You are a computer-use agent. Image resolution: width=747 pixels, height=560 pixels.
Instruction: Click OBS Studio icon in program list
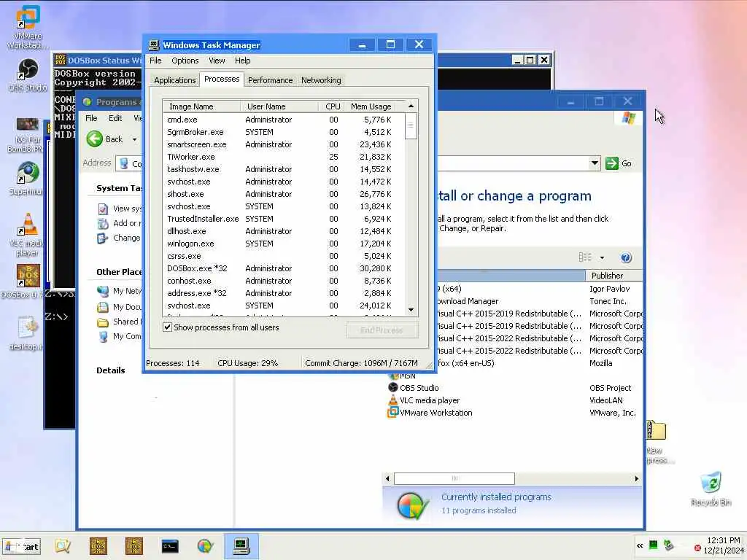click(393, 388)
